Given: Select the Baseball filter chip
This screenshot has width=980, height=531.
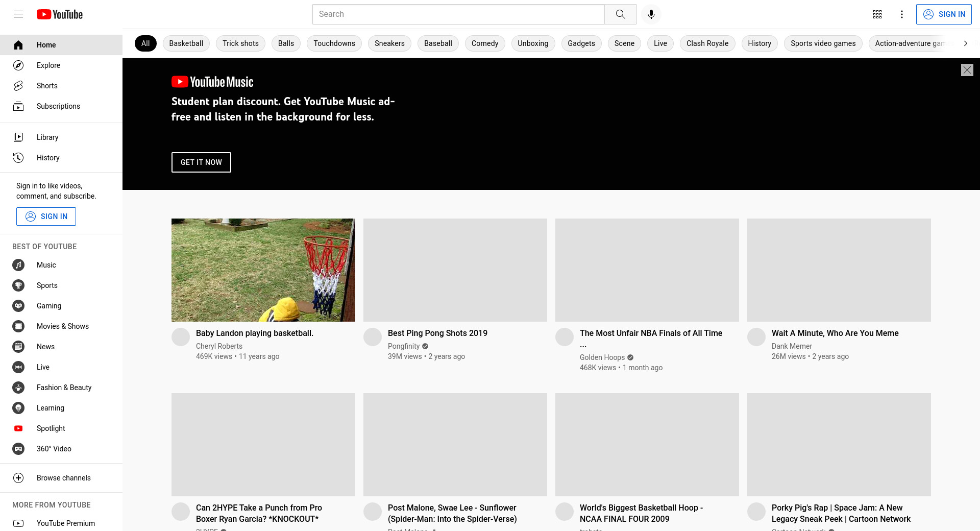Looking at the screenshot, I should [x=438, y=43].
